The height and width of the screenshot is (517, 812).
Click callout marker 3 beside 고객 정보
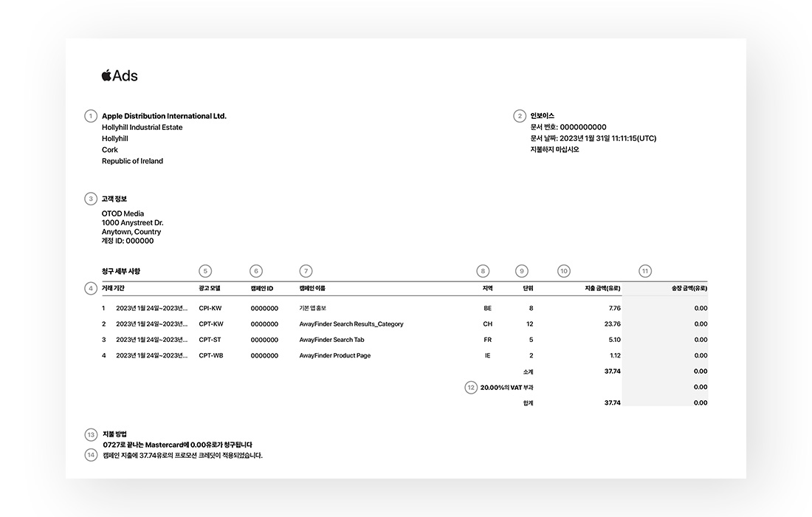pyautogui.click(x=91, y=199)
